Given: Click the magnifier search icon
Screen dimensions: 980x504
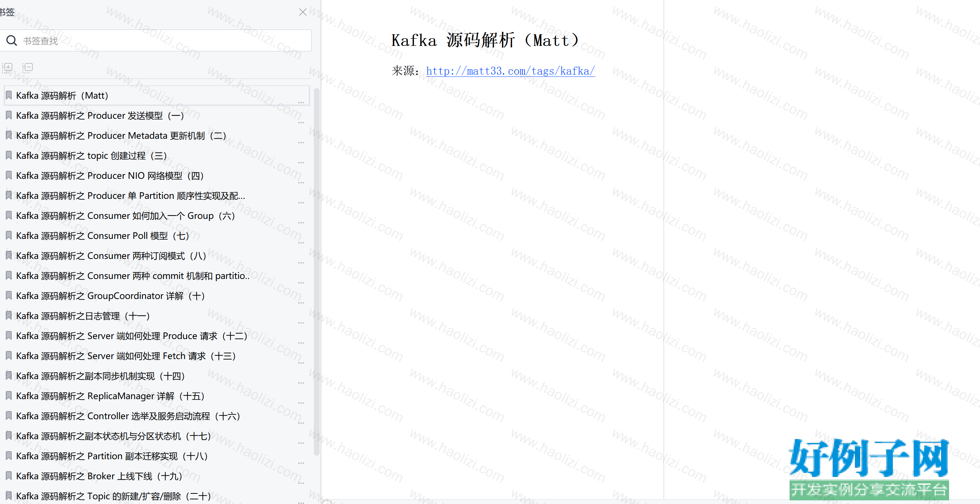Looking at the screenshot, I should pos(11,40).
